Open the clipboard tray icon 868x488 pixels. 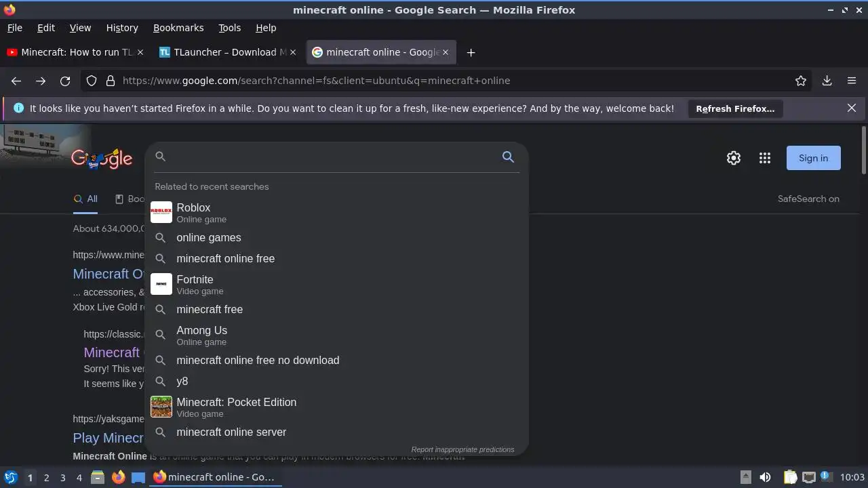click(x=790, y=477)
